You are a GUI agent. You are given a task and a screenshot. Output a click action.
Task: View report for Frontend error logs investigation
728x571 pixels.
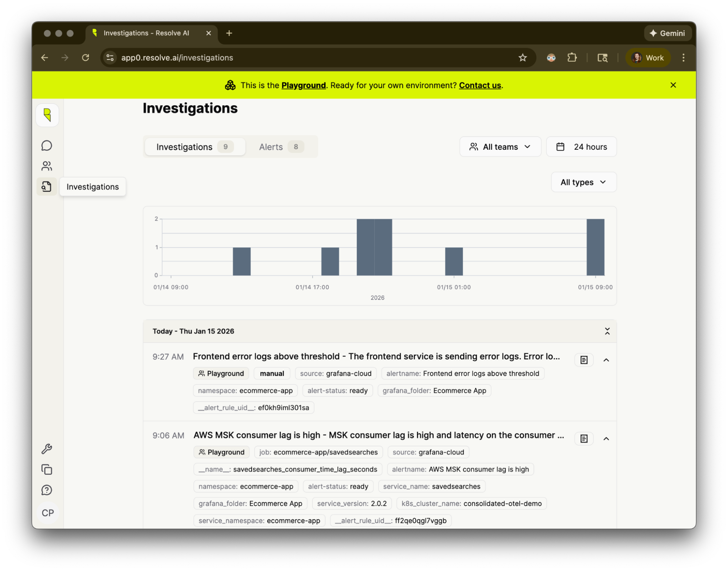584,360
